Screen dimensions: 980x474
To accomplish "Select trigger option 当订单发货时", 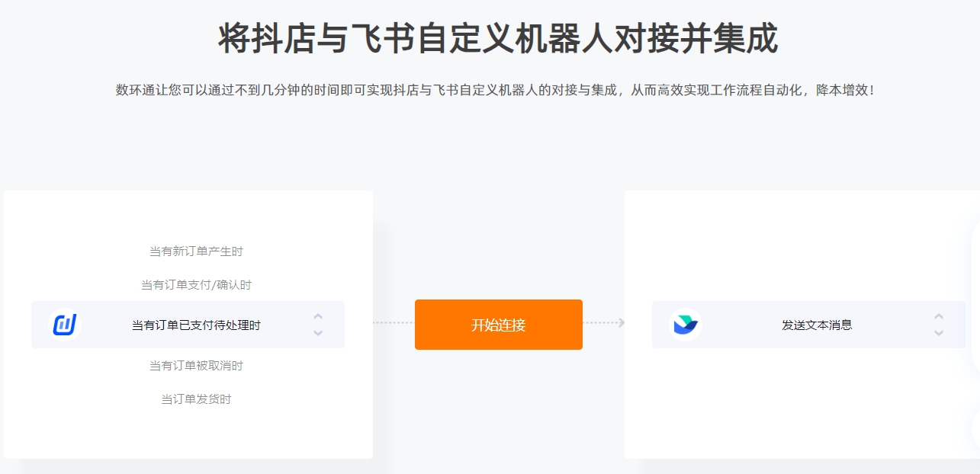I will click(x=196, y=399).
